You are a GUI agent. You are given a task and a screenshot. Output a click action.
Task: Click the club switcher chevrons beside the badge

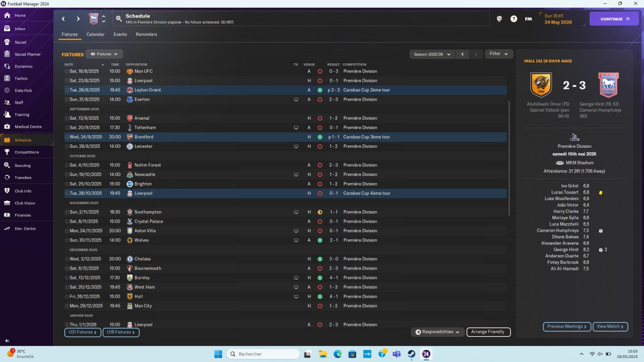[x=104, y=19]
